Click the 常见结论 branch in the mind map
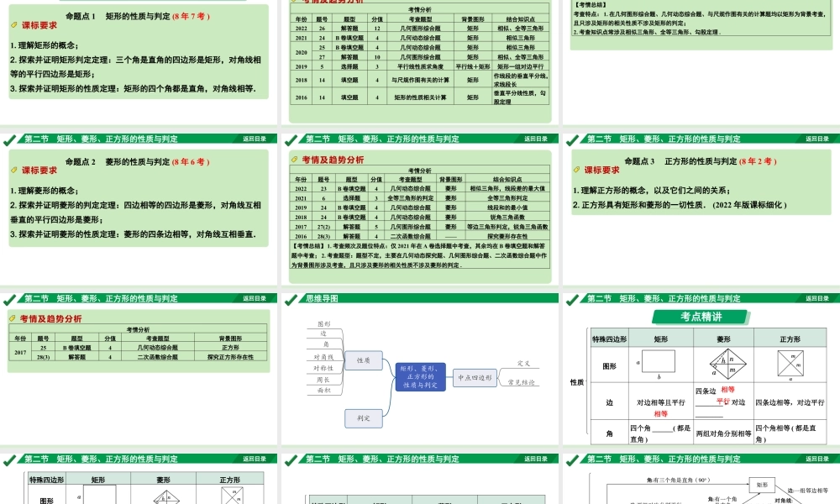This screenshot has width=840, height=504. 523,382
